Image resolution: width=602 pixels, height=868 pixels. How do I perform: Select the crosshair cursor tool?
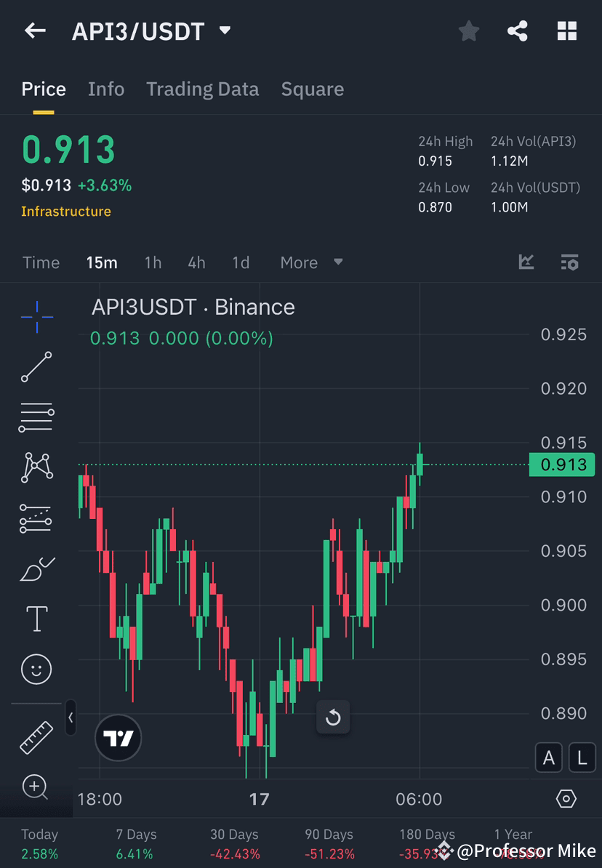click(x=36, y=316)
